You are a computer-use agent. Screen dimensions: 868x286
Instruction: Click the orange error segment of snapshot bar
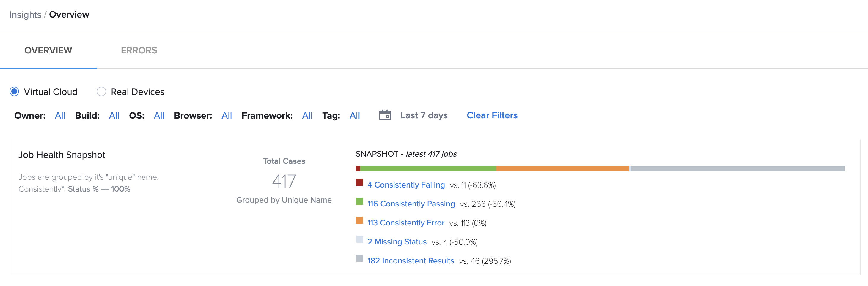562,168
